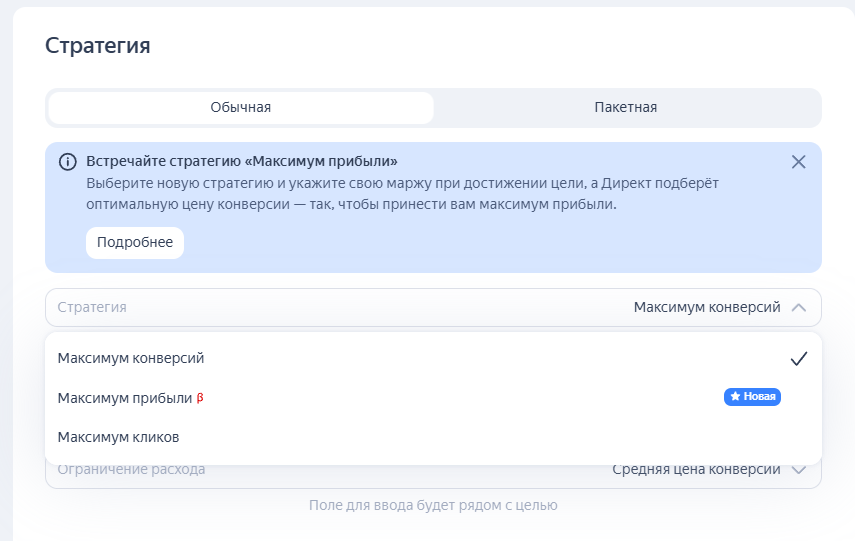Expand Ограничение расхода with the down chevron

pos(798,469)
